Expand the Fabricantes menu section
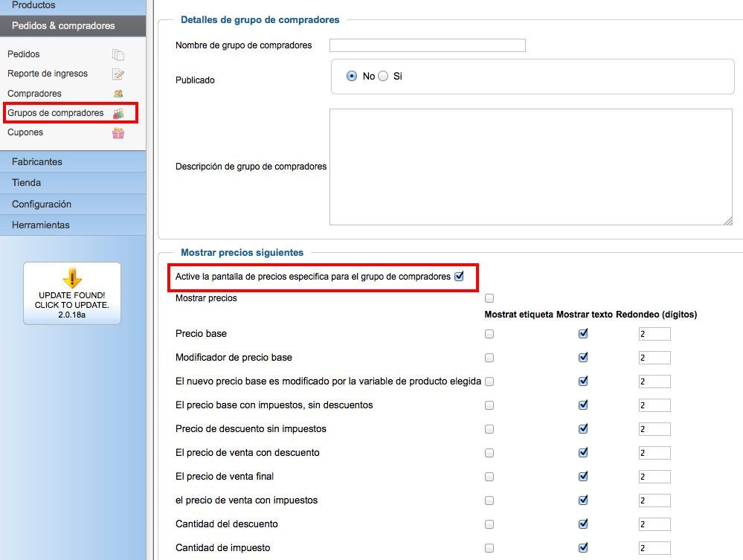This screenshot has width=743, height=560. [x=73, y=161]
